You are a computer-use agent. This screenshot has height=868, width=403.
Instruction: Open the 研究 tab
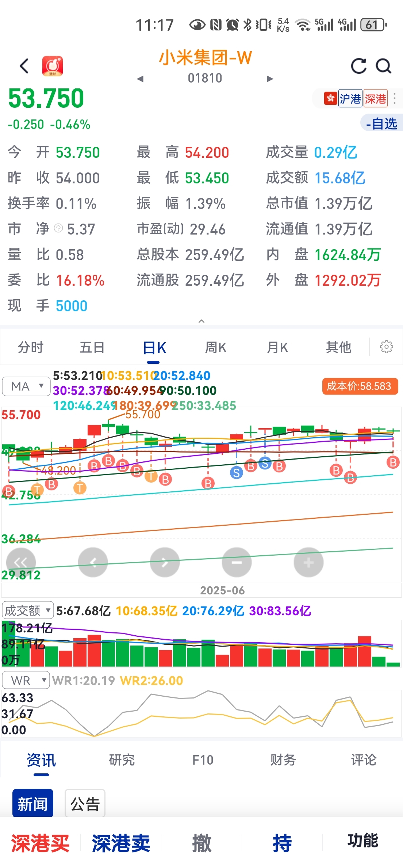pos(122,760)
